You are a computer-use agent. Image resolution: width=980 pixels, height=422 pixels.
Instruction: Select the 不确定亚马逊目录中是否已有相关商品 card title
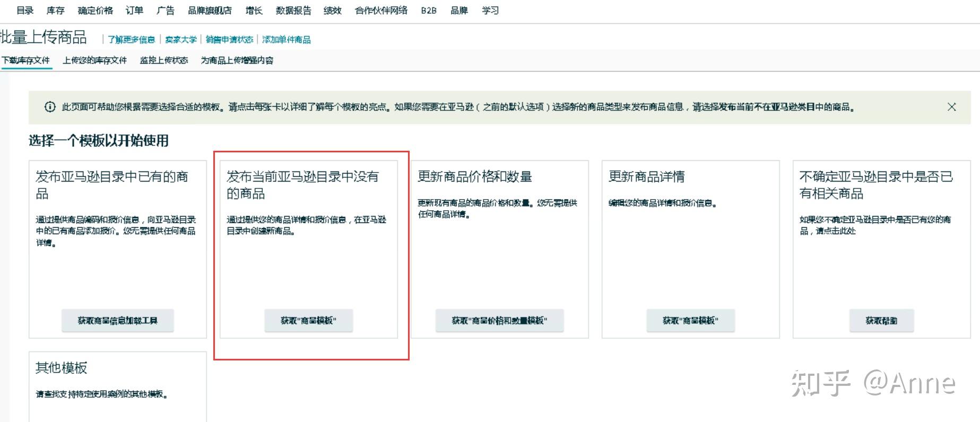coord(876,185)
